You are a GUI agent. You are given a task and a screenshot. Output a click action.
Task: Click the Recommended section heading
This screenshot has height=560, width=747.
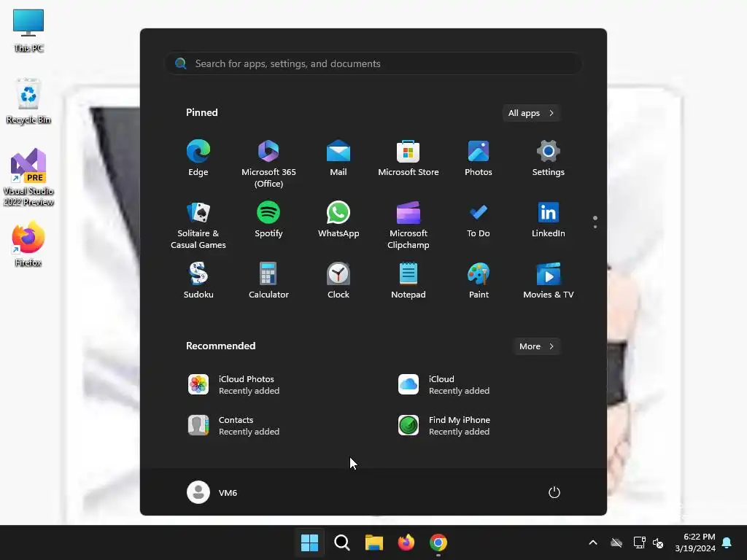click(x=220, y=346)
